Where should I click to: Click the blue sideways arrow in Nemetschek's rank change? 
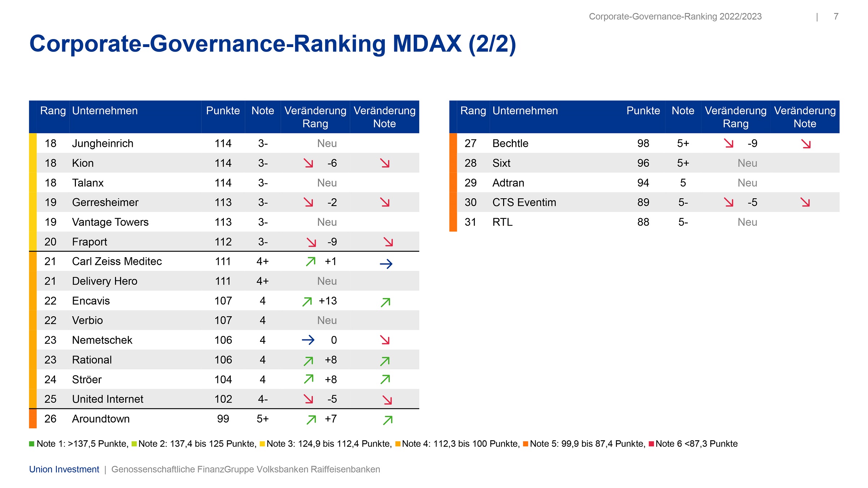[x=308, y=340]
